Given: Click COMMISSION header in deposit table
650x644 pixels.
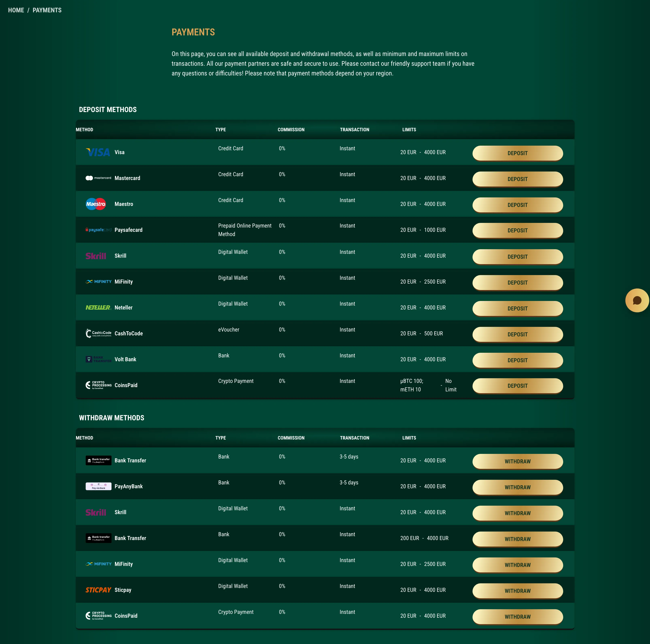Looking at the screenshot, I should coord(291,129).
